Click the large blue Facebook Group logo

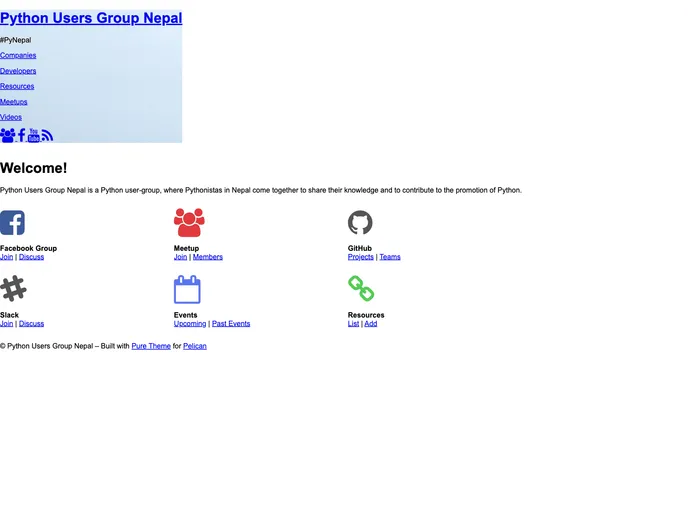point(12,223)
